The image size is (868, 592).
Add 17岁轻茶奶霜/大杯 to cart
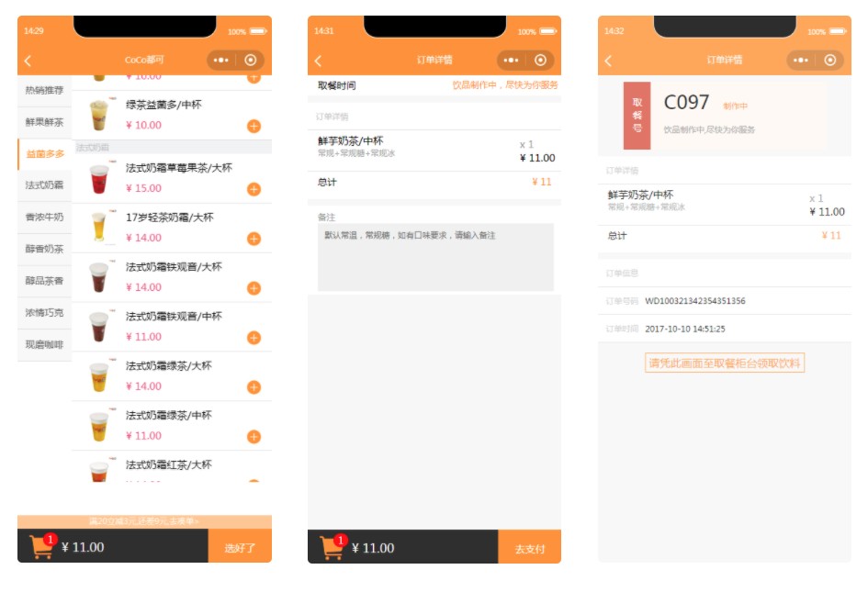tap(254, 239)
